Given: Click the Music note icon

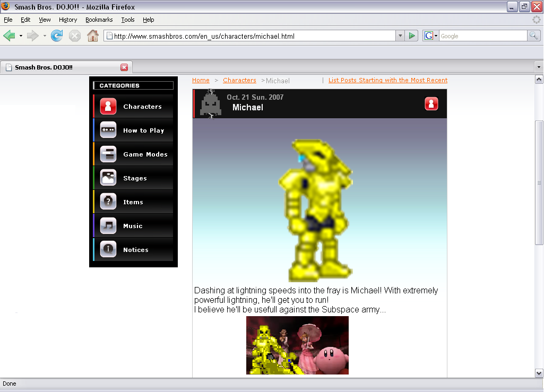Looking at the screenshot, I should click(108, 225).
